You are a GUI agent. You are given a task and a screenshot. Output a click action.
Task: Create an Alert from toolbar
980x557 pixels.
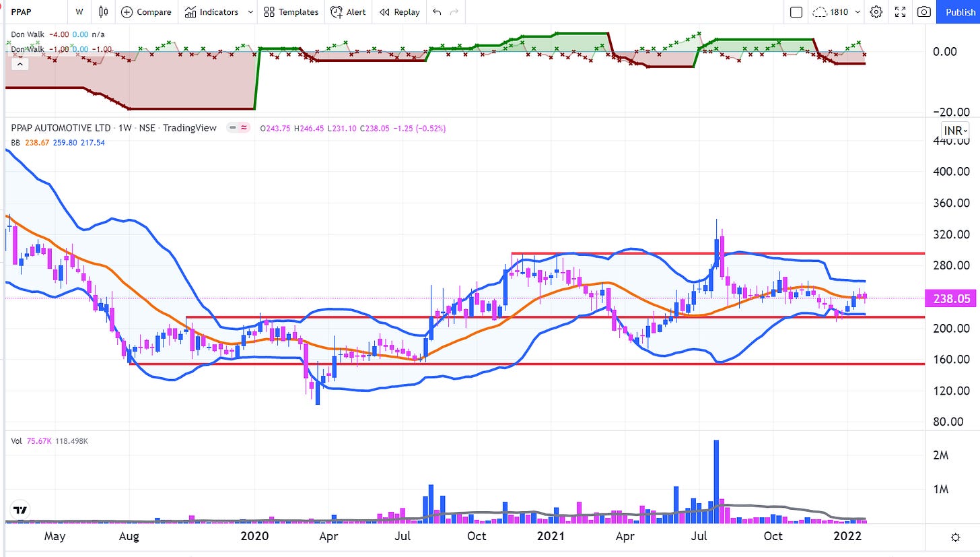click(349, 11)
